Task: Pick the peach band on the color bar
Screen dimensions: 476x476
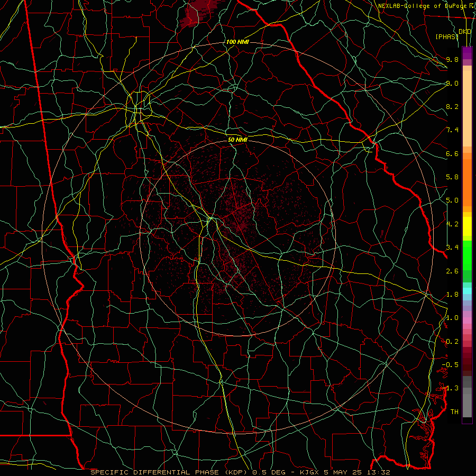Action: 467,108
